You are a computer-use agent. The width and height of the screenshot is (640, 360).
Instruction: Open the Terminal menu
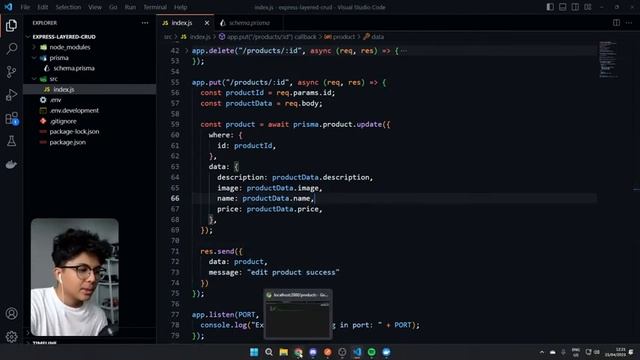point(155,7)
